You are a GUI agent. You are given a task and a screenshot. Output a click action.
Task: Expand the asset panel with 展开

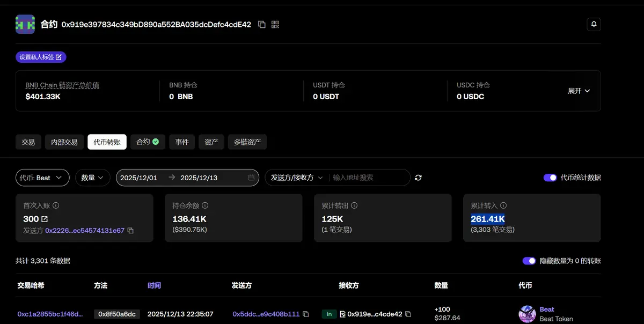tap(579, 91)
